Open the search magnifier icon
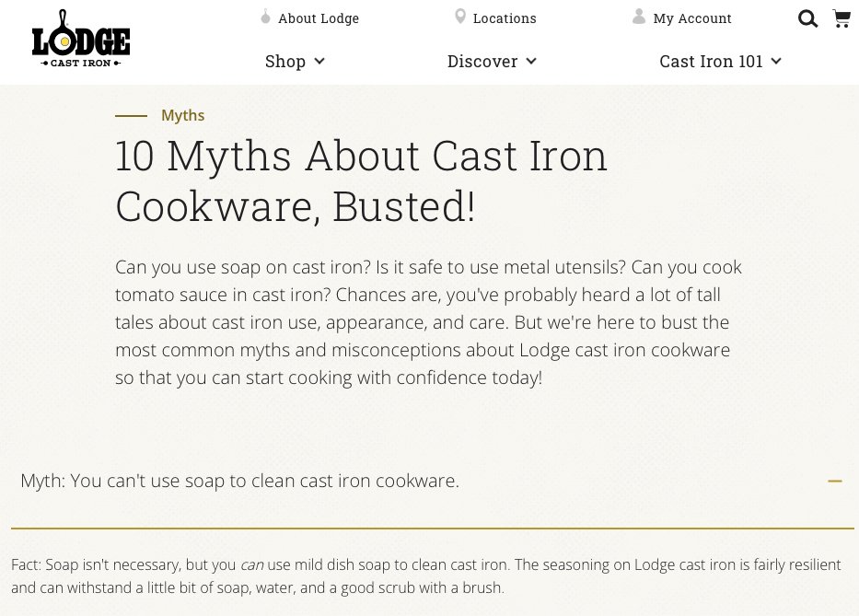Viewport: 859px width, 616px height. click(x=807, y=18)
